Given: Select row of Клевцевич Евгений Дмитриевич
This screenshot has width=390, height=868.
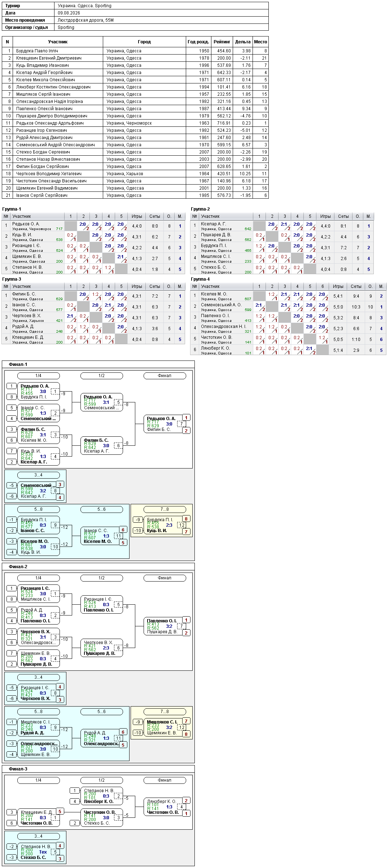Looking at the screenshot, I should tap(135, 58).
